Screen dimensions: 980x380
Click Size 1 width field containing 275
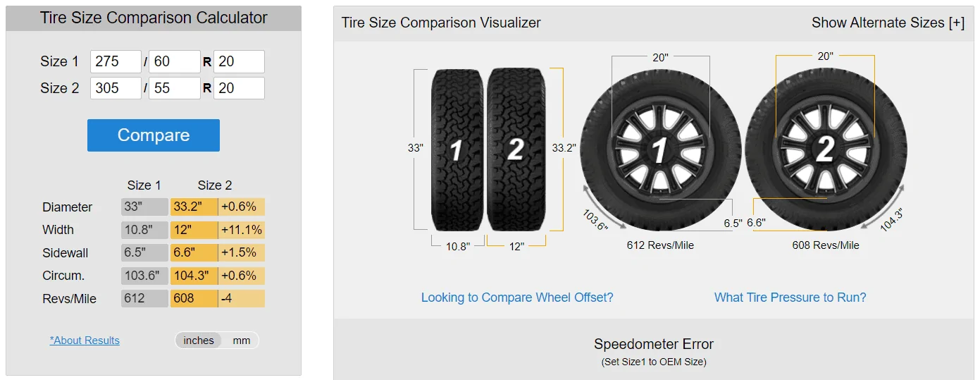click(116, 61)
